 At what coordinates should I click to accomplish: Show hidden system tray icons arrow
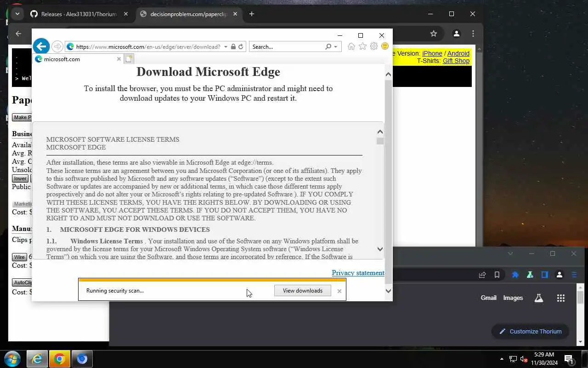pyautogui.click(x=502, y=359)
